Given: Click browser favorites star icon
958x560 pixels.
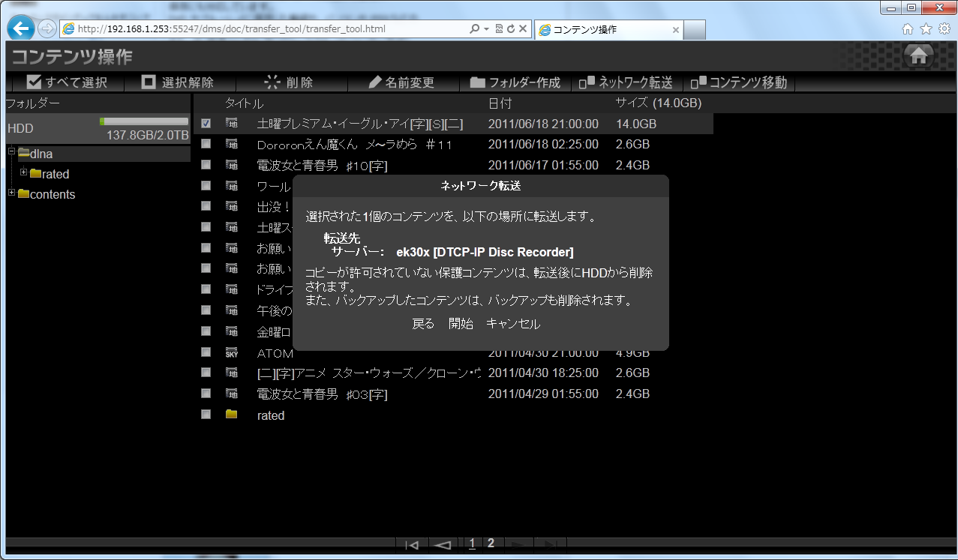Looking at the screenshot, I should pos(926,28).
